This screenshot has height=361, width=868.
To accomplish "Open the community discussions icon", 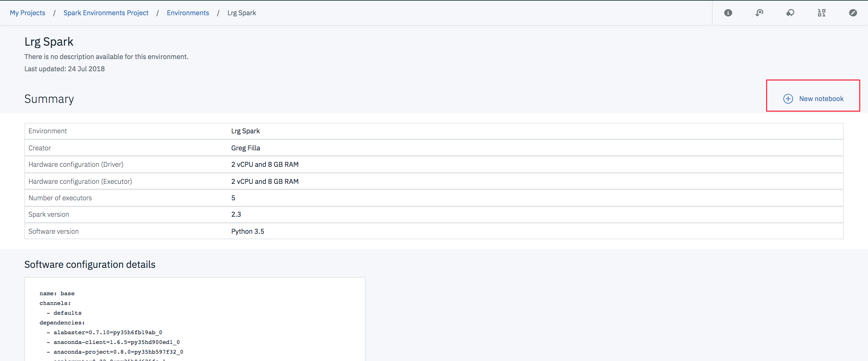I will tap(790, 12).
